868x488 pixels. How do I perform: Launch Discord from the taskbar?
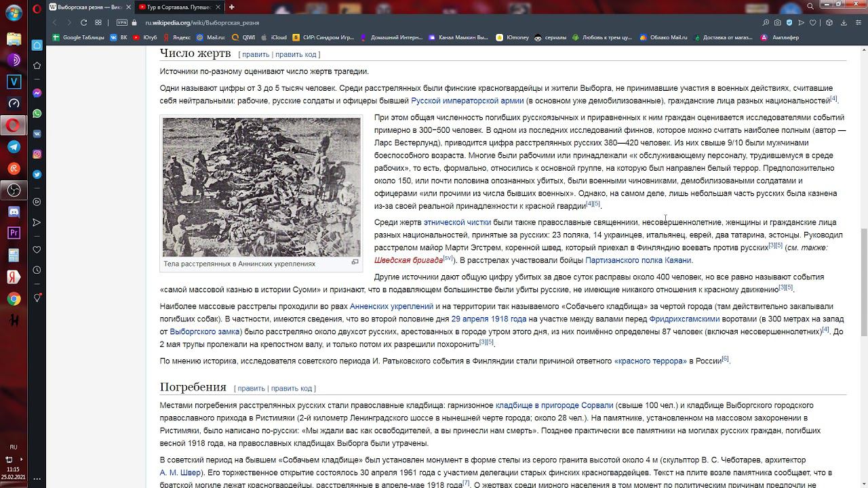coord(14,211)
